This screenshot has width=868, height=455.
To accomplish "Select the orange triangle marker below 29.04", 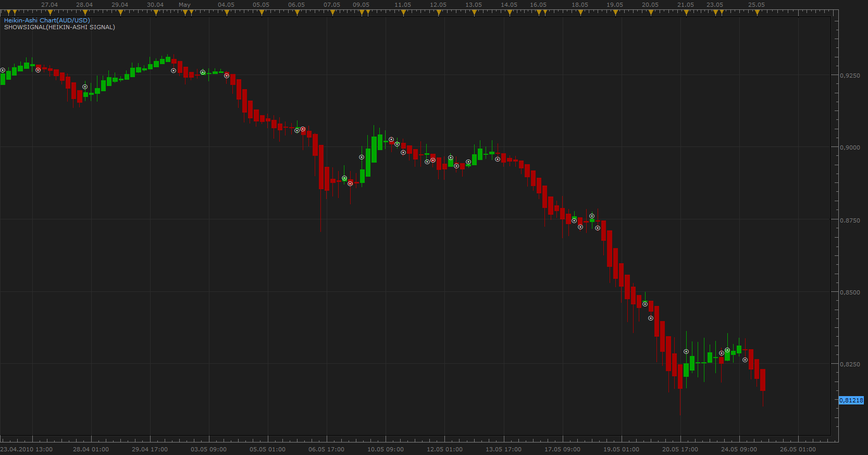I will pyautogui.click(x=120, y=13).
